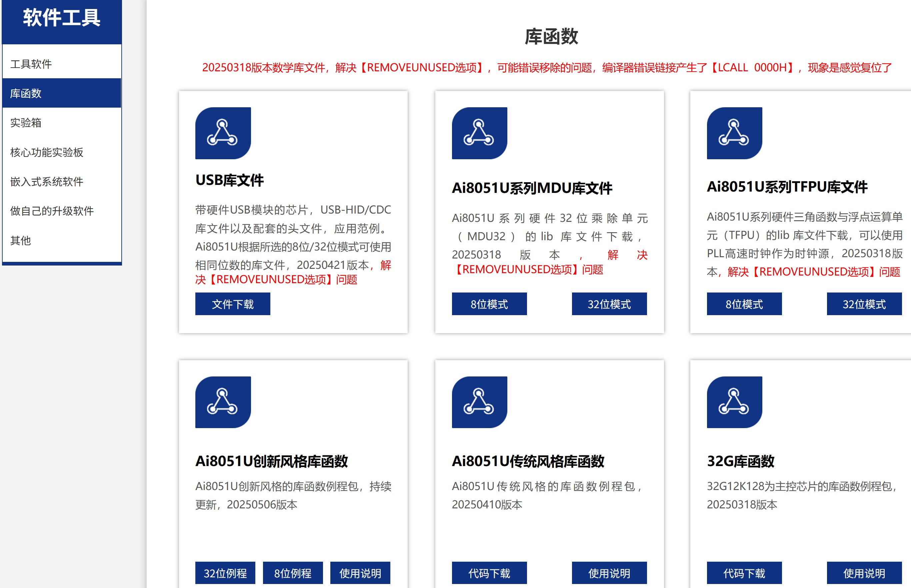Screen dimensions: 911x588
Task: Click the Ai8051U系列TFPU库文件 title
Action: pyautogui.click(x=787, y=187)
